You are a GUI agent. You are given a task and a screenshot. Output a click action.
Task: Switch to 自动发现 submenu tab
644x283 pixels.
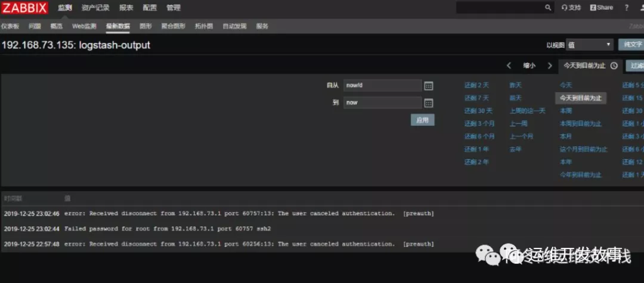point(234,26)
